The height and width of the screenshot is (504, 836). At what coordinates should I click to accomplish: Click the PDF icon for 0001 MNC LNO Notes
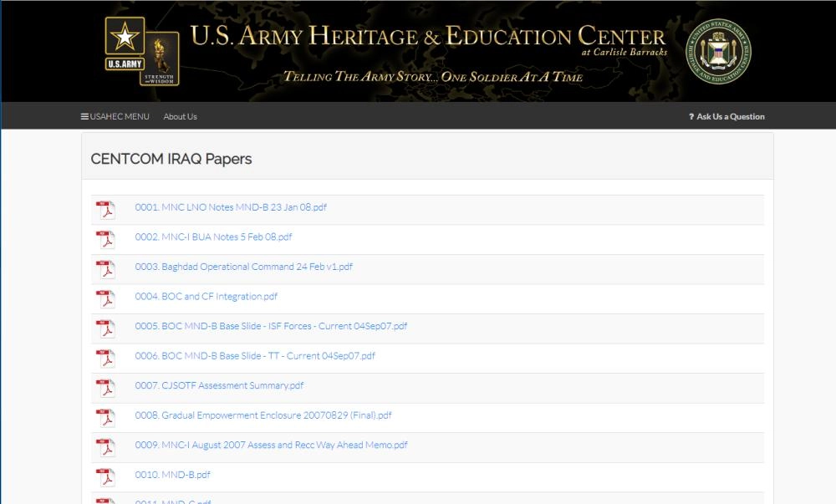point(105,210)
